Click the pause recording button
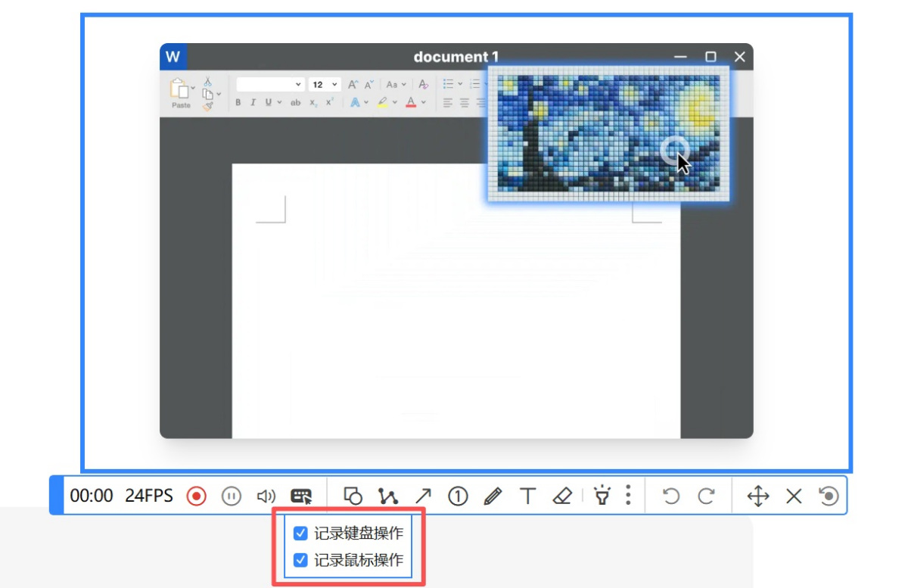908x588 pixels. tap(231, 496)
